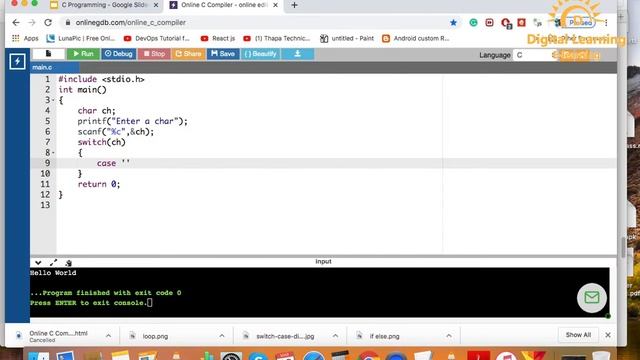Switch to C Programming Google Slides tab
This screenshot has width=640, height=360.
tap(104, 5)
